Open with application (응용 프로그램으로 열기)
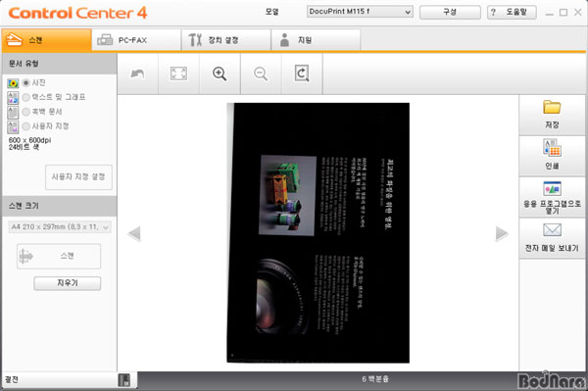 click(x=552, y=197)
